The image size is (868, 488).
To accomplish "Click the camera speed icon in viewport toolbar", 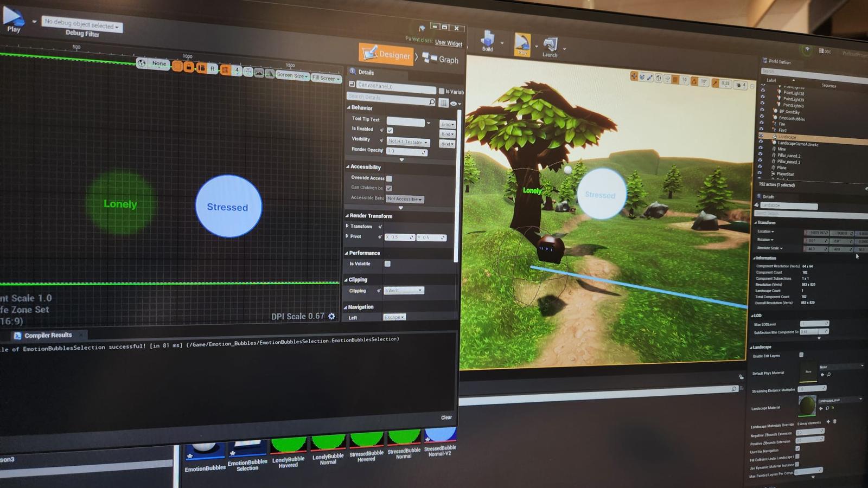I will tap(739, 85).
